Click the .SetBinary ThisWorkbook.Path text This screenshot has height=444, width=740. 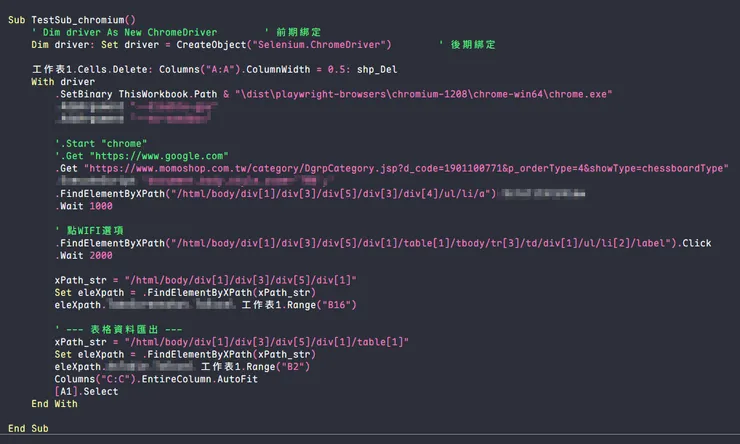click(136, 94)
